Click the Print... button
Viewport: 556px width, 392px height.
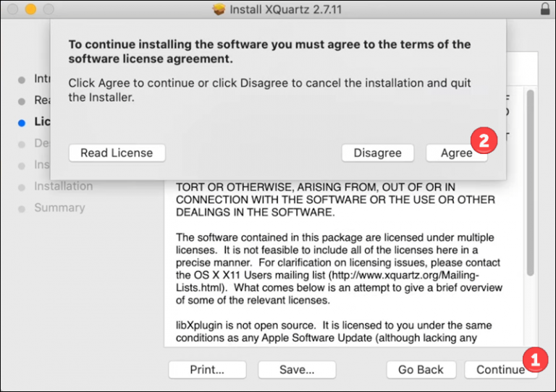coord(207,370)
